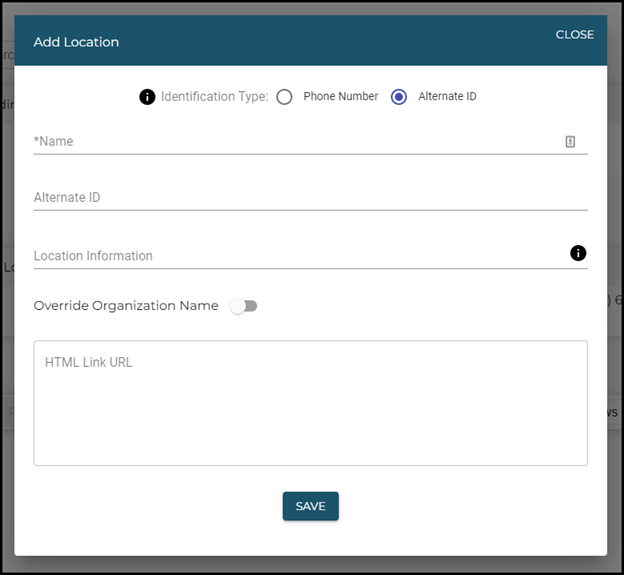The height and width of the screenshot is (575, 624).
Task: Select the Phone Number radio button
Action: 285,97
